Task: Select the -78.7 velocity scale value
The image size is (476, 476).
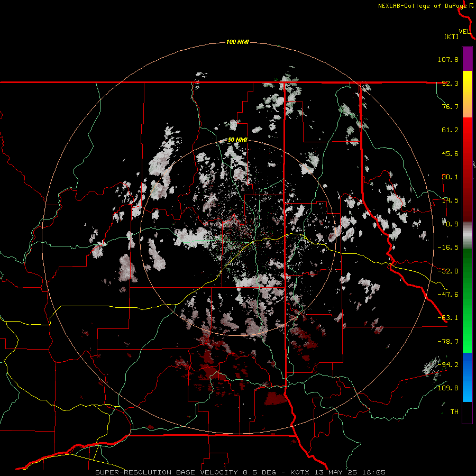Action: click(x=448, y=342)
